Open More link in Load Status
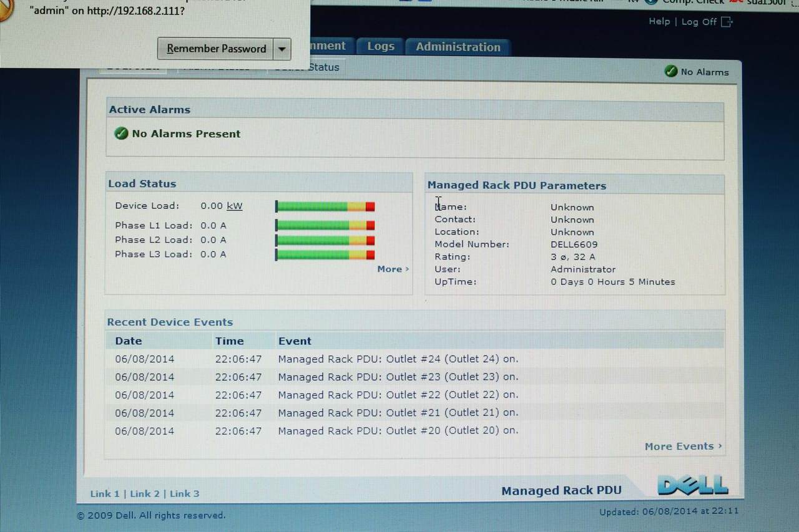 [393, 269]
